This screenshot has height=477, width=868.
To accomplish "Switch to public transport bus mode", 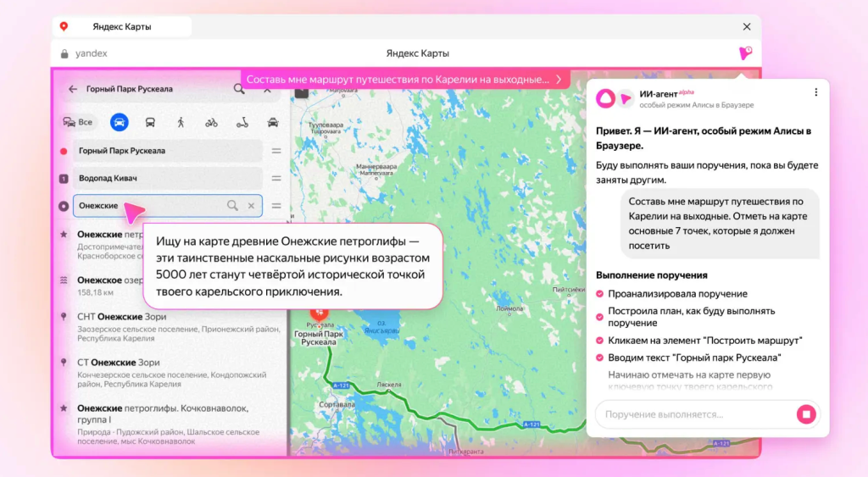I will [x=150, y=122].
